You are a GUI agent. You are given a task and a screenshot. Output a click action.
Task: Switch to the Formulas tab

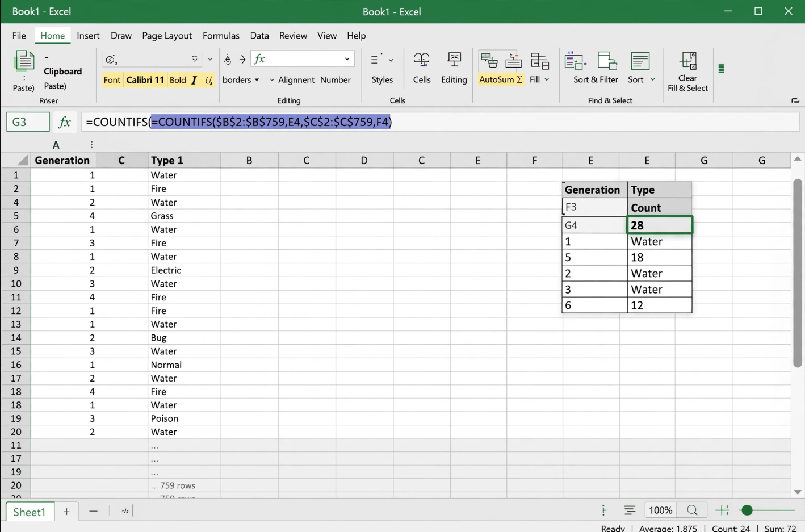(x=221, y=35)
